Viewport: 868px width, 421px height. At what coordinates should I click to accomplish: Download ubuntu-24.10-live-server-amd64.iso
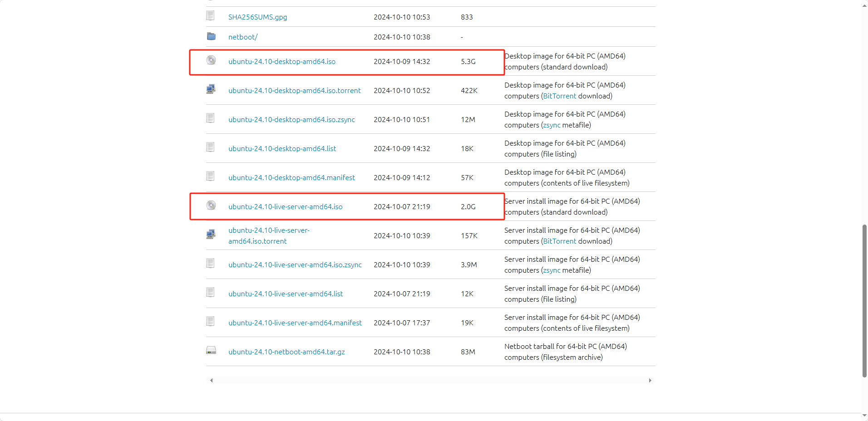click(x=285, y=207)
